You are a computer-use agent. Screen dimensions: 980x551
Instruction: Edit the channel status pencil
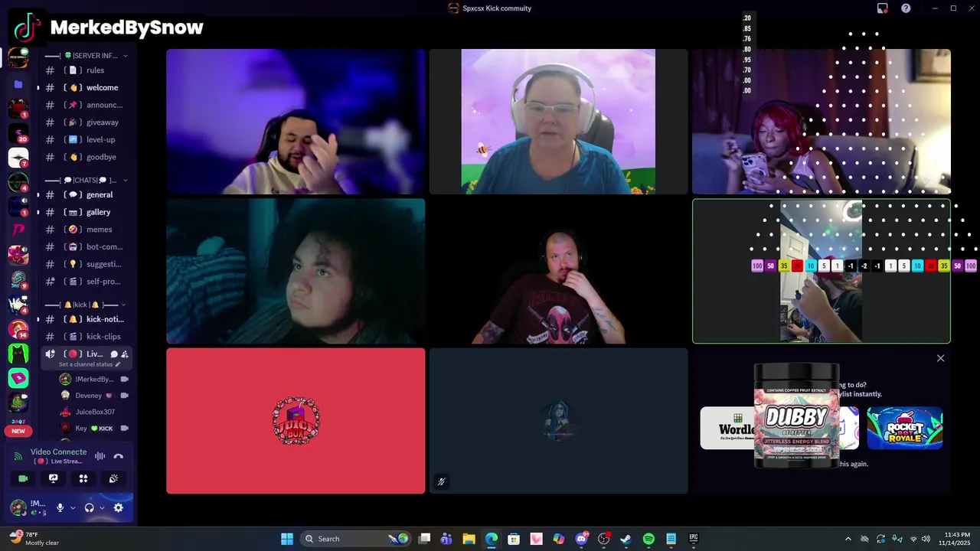(117, 364)
